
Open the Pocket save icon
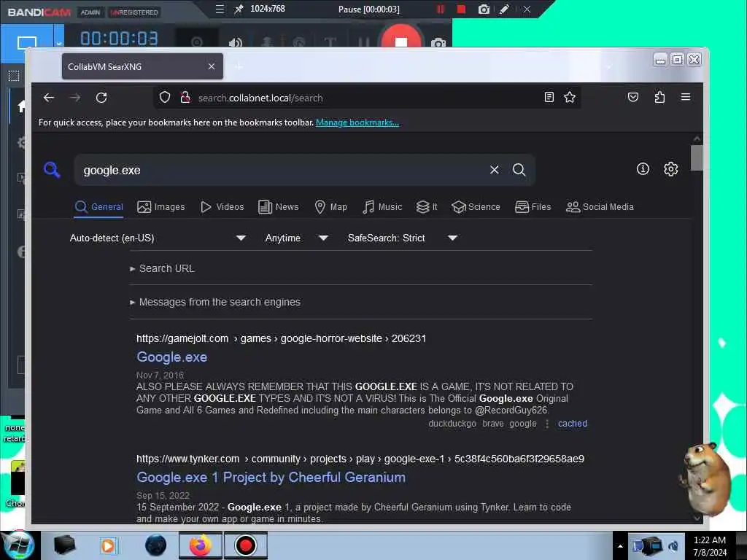pyautogui.click(x=632, y=98)
